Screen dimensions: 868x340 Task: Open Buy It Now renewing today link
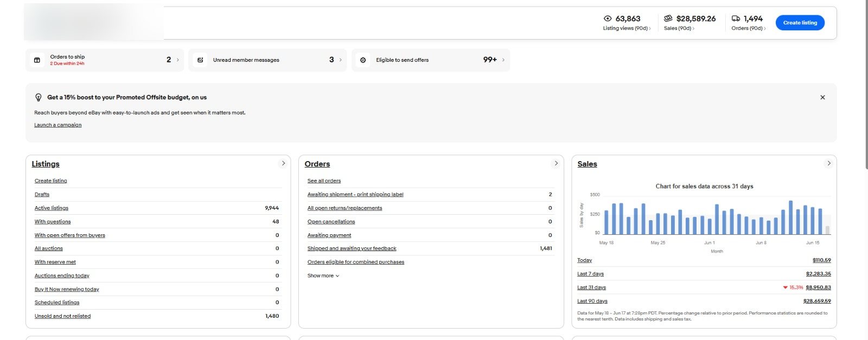click(x=67, y=289)
